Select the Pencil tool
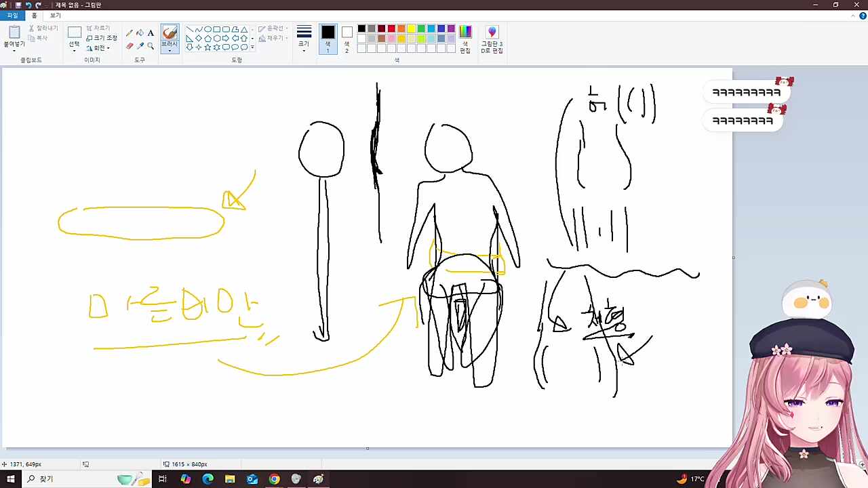Screen dimensions: 868x488 130,33
